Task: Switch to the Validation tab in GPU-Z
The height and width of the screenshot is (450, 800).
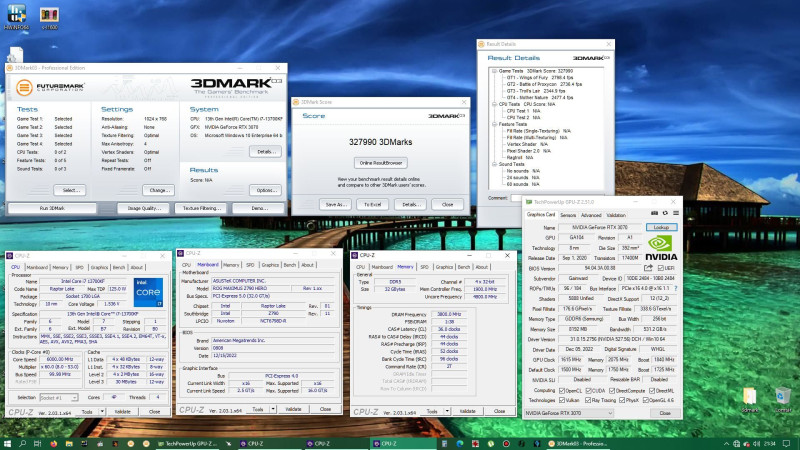Action: (616, 215)
